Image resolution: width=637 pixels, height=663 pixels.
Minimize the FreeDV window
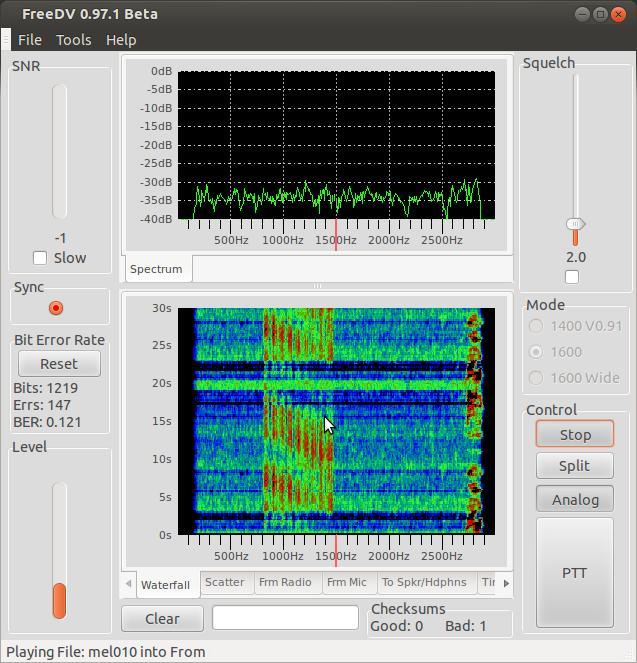click(582, 14)
